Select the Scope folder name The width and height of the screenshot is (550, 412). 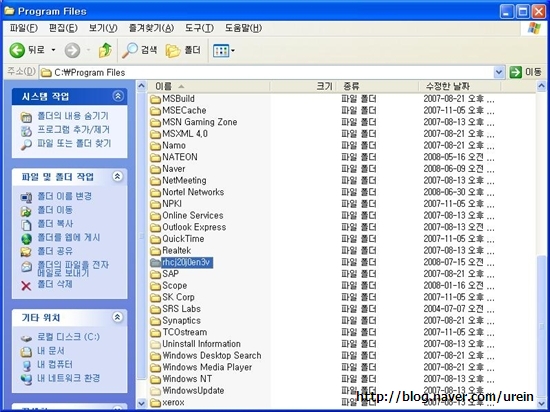click(x=175, y=286)
